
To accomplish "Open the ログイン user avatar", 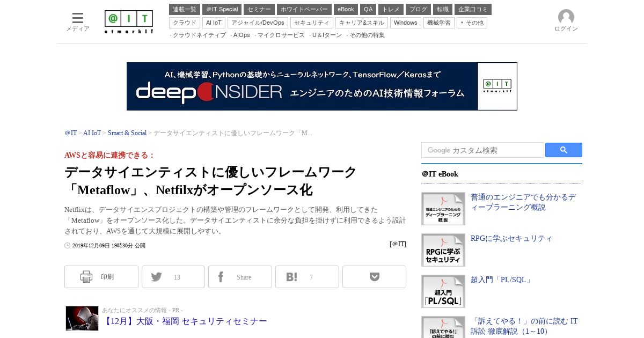I will (566, 17).
